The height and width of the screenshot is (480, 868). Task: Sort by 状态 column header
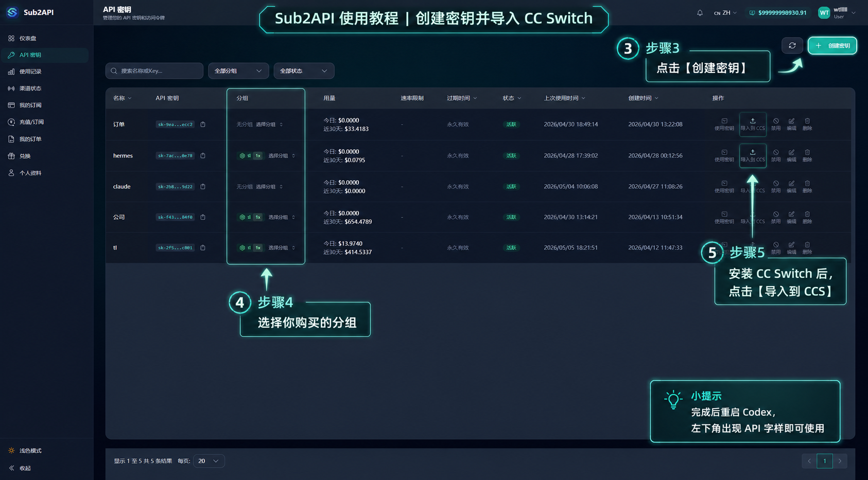click(x=512, y=98)
